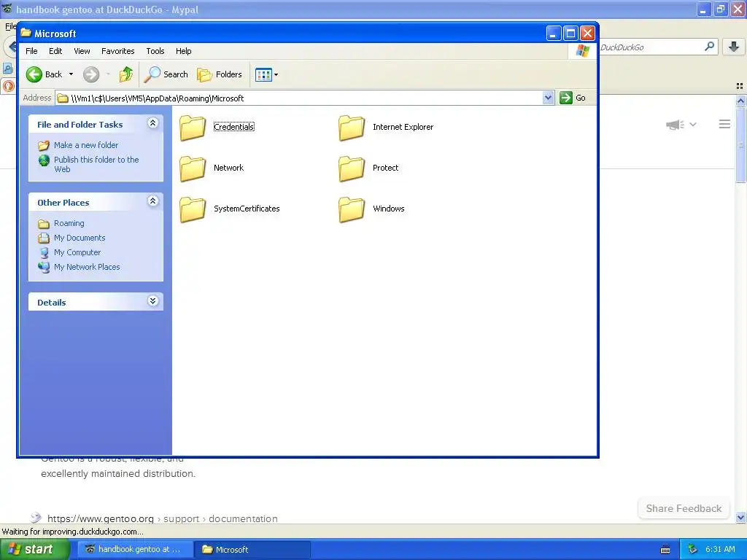Click the DuckDuckGo search box in Mypal
747x560 pixels.
(650, 47)
